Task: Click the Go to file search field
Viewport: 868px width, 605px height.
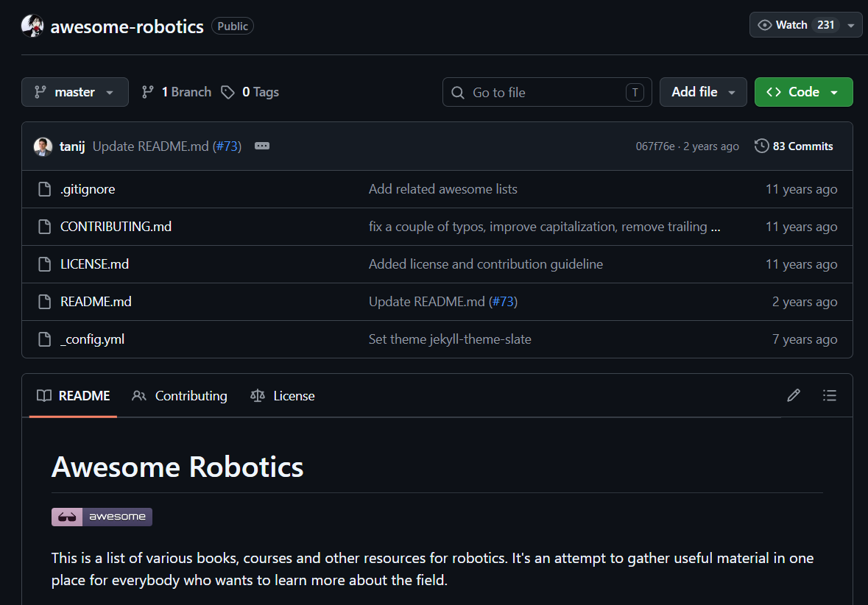Action: coord(547,92)
